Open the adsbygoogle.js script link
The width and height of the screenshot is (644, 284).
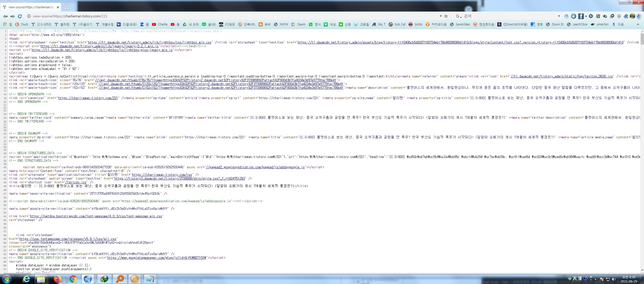click(x=255, y=167)
